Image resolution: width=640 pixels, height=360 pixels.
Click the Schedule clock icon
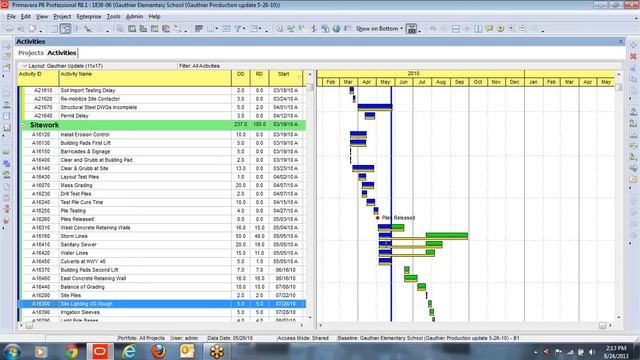pos(279,29)
